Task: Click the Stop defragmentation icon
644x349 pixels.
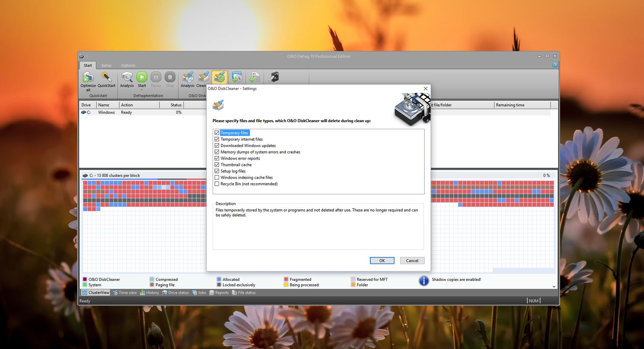Action: point(170,77)
